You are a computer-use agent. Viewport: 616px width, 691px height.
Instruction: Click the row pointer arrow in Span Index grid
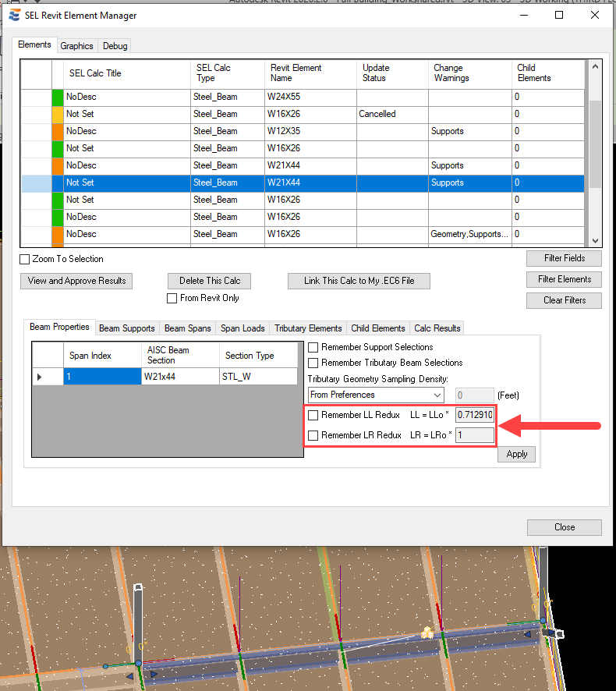point(39,377)
